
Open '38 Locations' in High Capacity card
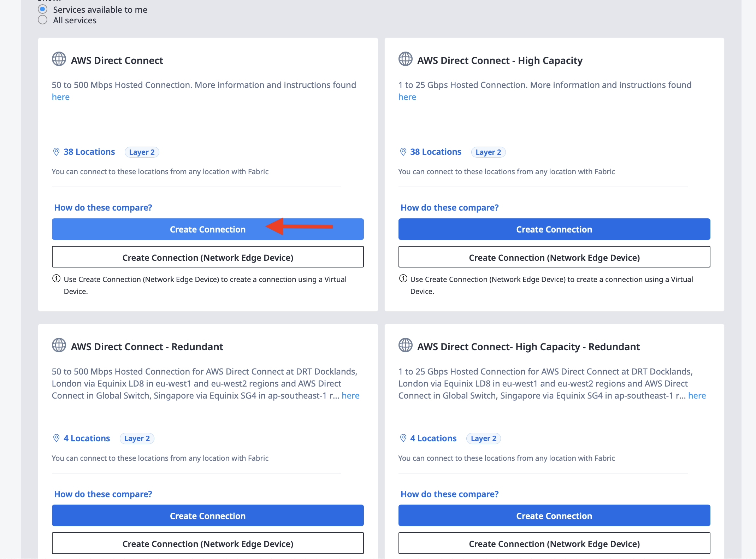[x=436, y=152]
